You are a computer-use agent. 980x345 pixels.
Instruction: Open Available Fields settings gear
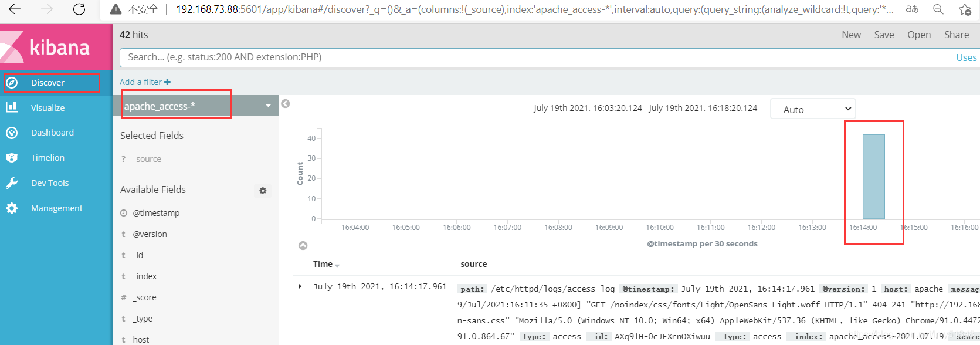click(263, 191)
